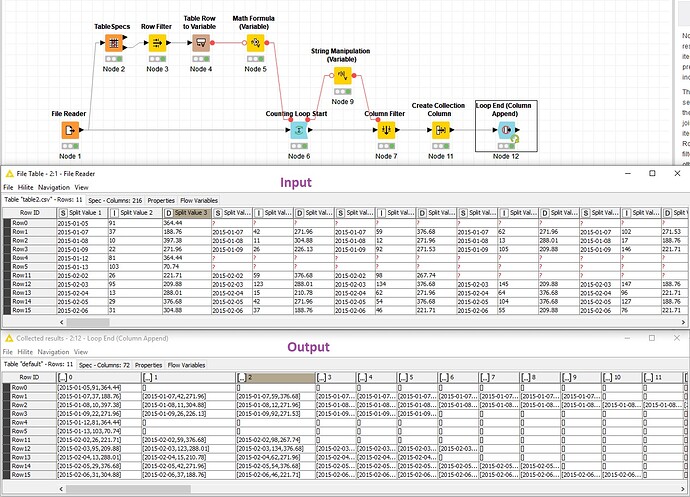The image size is (690, 497).
Task: Select the Column Filter node icon
Action: (x=386, y=130)
